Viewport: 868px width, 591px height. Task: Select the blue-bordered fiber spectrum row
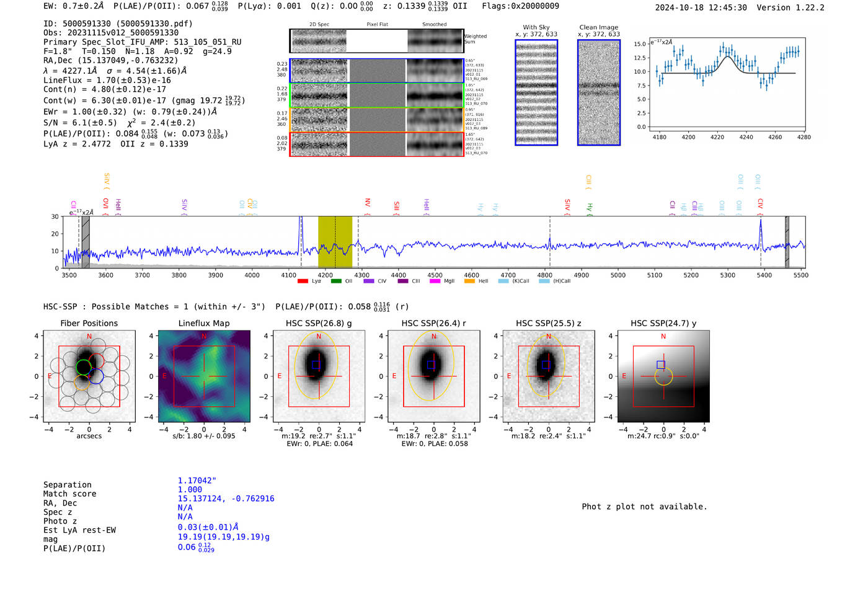(377, 71)
